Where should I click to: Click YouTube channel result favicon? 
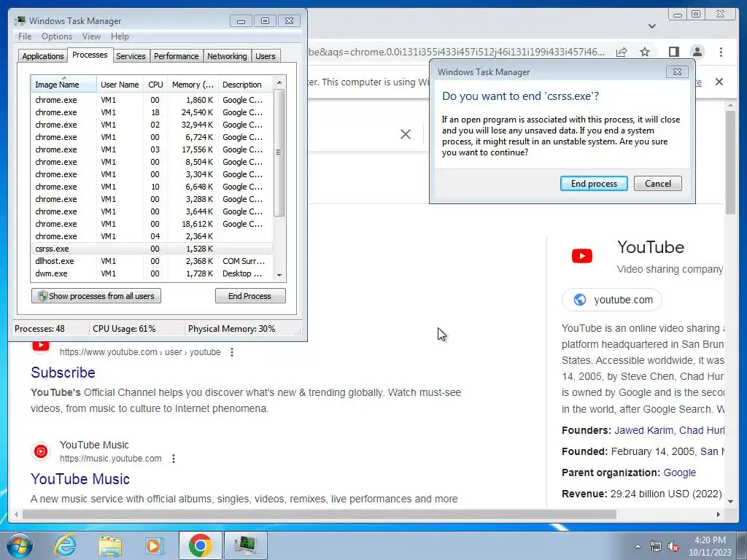pos(41,345)
